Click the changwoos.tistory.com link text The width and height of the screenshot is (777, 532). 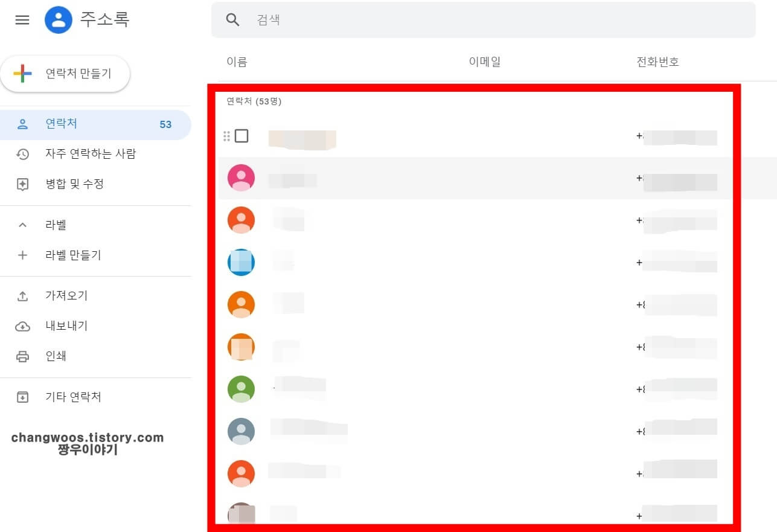87,437
